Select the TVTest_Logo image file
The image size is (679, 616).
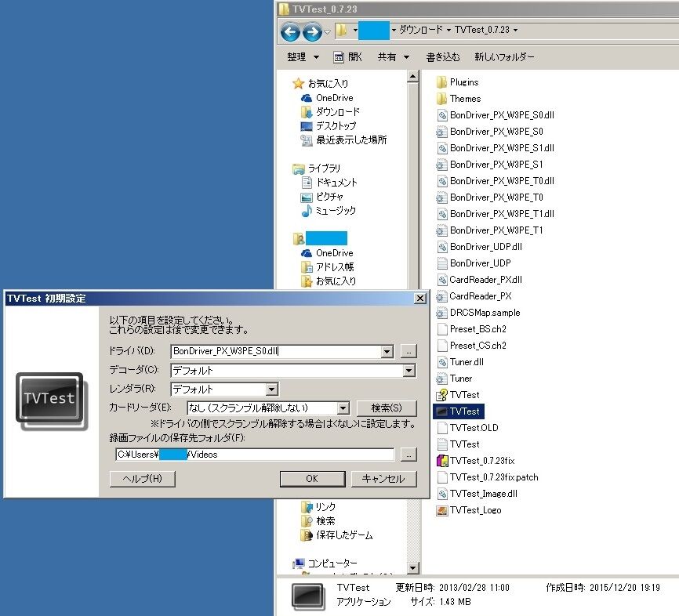tap(469, 509)
